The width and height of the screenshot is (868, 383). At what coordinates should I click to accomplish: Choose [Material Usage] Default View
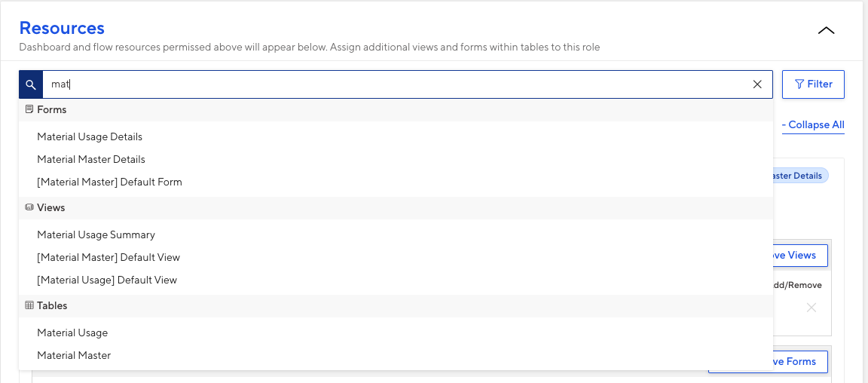point(107,280)
